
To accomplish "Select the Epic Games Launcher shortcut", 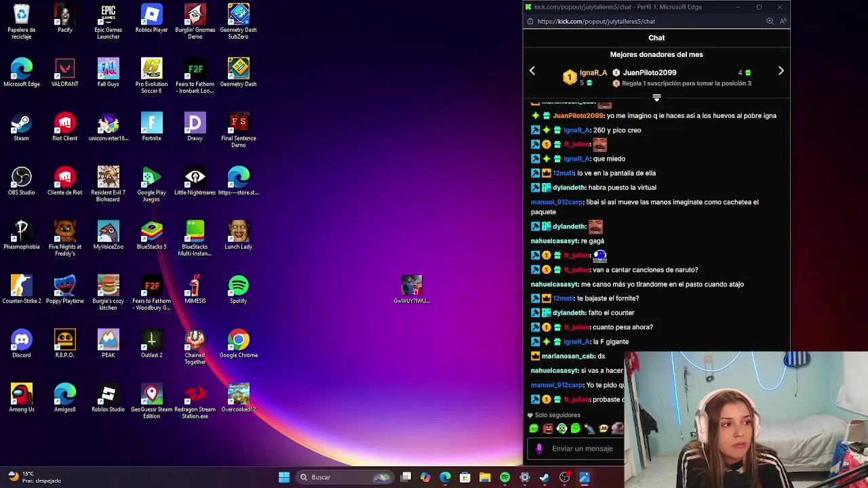I will pos(108,21).
